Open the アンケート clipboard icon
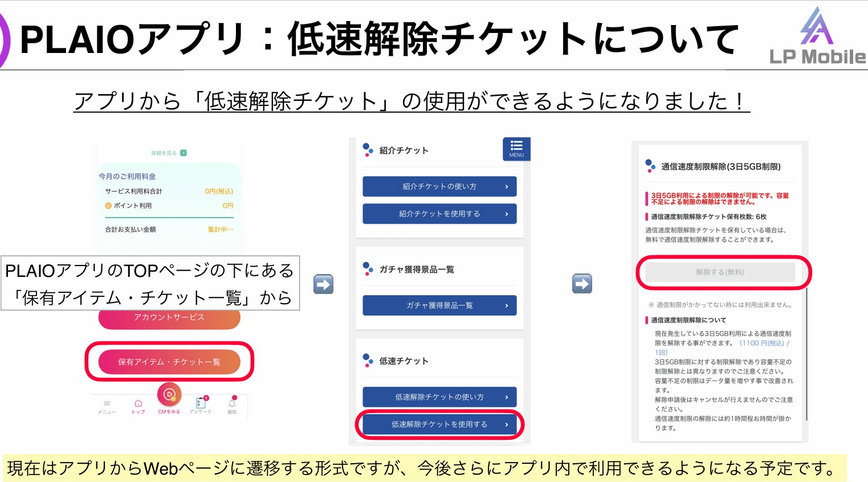Viewport: 868px width, 482px height. coord(201,403)
